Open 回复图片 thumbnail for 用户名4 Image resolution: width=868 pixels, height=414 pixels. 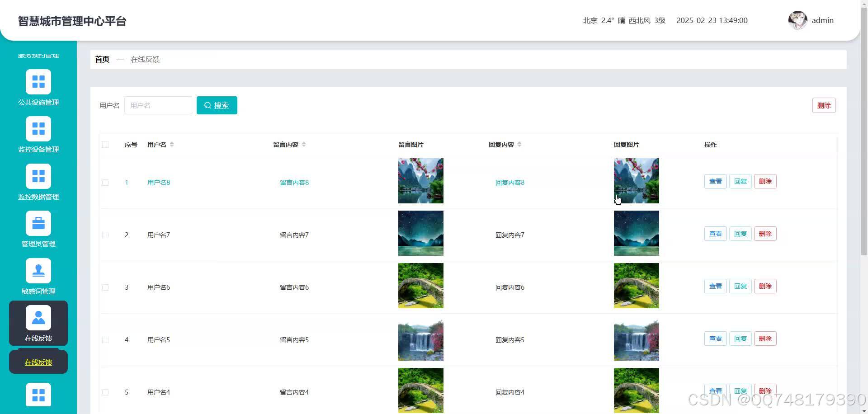pos(637,390)
